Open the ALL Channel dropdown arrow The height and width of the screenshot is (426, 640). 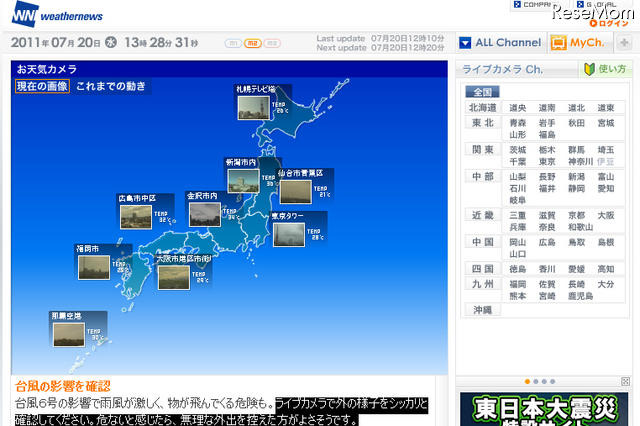click(465, 42)
